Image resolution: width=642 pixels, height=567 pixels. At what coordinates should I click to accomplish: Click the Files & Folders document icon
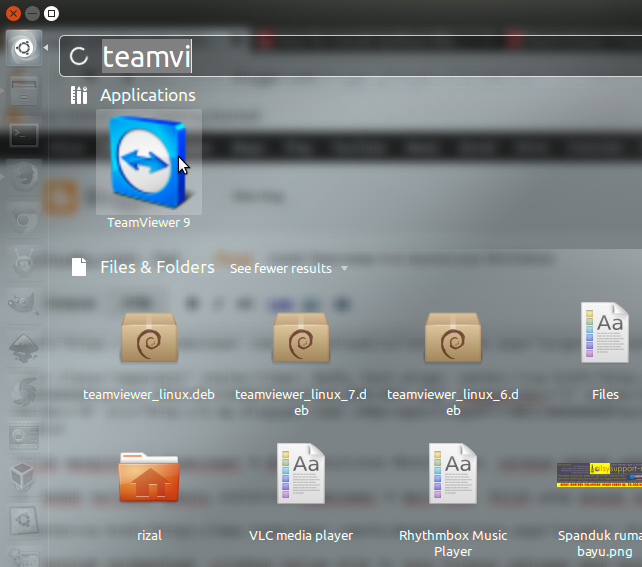(79, 267)
